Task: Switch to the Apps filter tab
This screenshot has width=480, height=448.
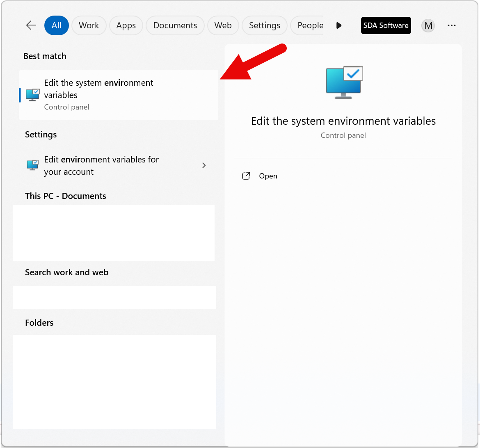Action: (126, 25)
